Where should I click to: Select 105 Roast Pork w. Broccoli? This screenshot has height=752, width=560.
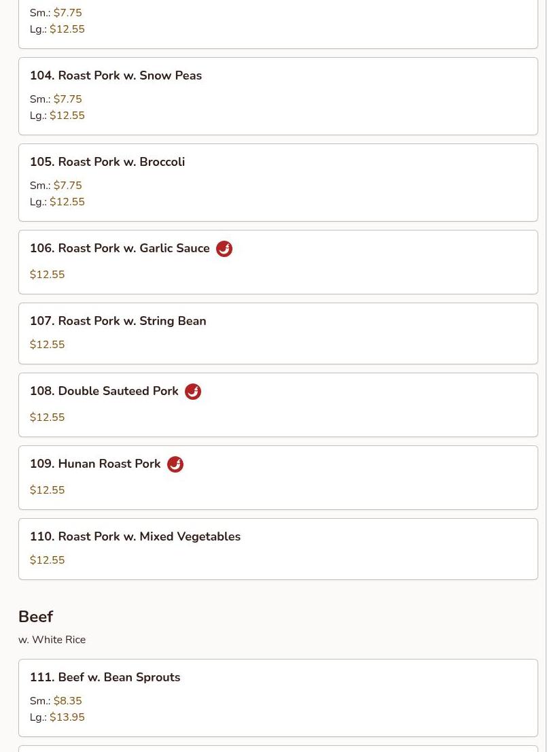[x=107, y=162]
